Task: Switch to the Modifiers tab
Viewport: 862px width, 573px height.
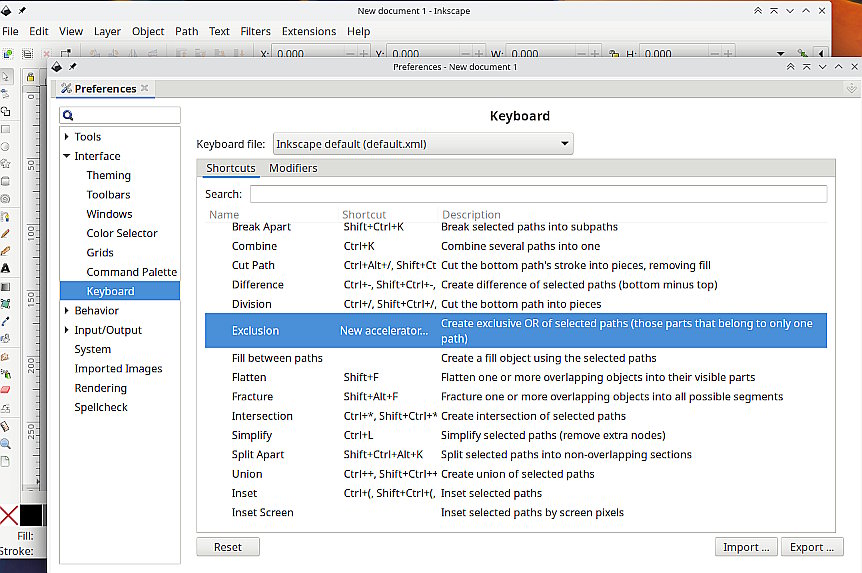Action: pos(293,168)
